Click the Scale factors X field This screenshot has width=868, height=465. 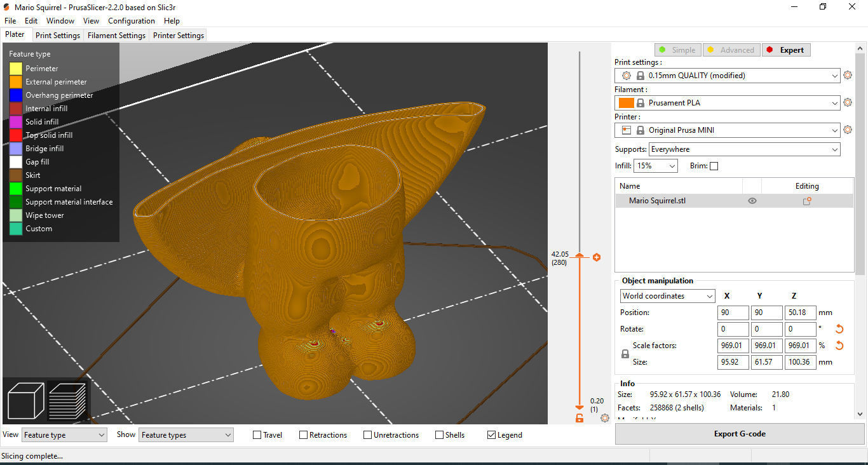(733, 346)
